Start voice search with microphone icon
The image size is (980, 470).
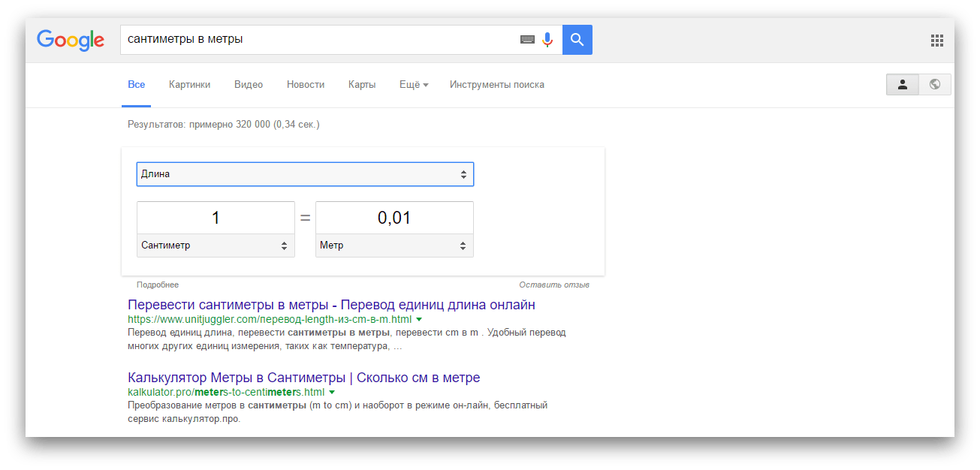click(x=547, y=40)
